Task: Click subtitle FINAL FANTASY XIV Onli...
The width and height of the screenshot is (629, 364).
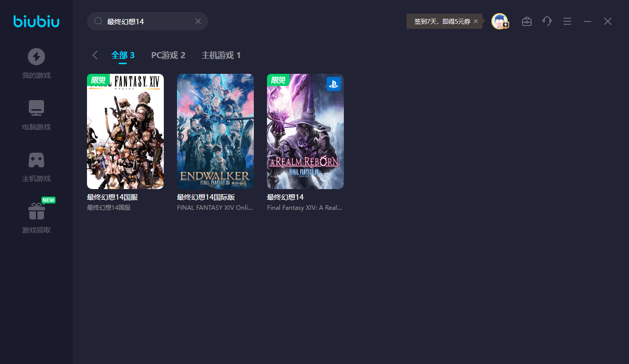Action: pos(215,208)
